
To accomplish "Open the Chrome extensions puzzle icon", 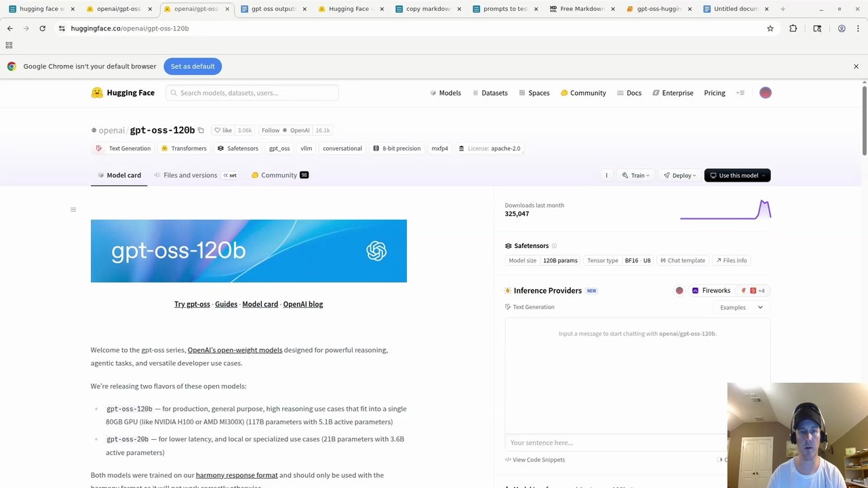I will [x=793, y=28].
